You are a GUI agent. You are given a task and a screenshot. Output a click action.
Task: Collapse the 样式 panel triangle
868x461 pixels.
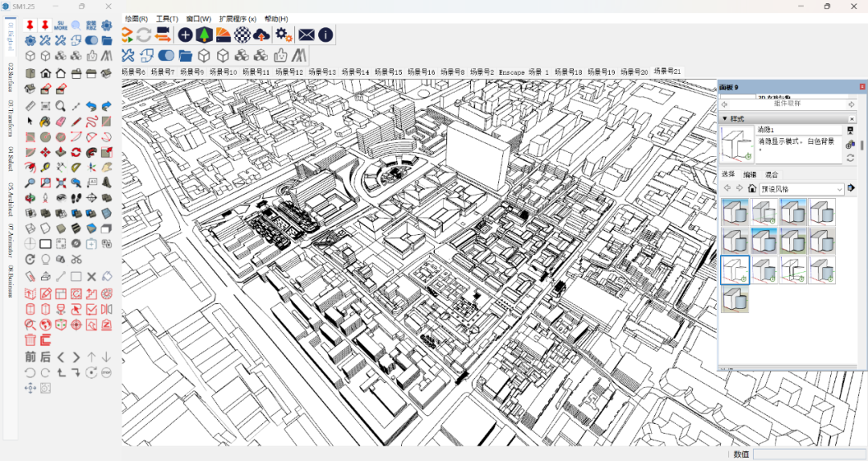coord(725,118)
